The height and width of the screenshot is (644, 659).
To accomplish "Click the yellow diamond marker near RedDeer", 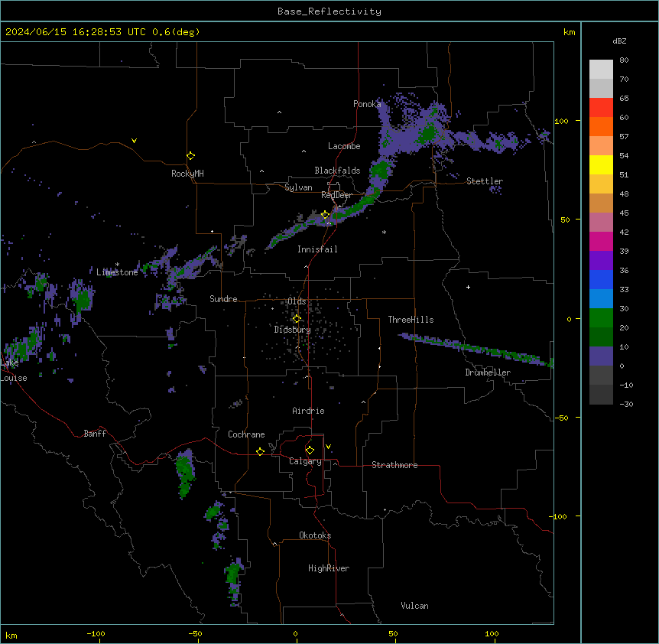I will coord(325,215).
